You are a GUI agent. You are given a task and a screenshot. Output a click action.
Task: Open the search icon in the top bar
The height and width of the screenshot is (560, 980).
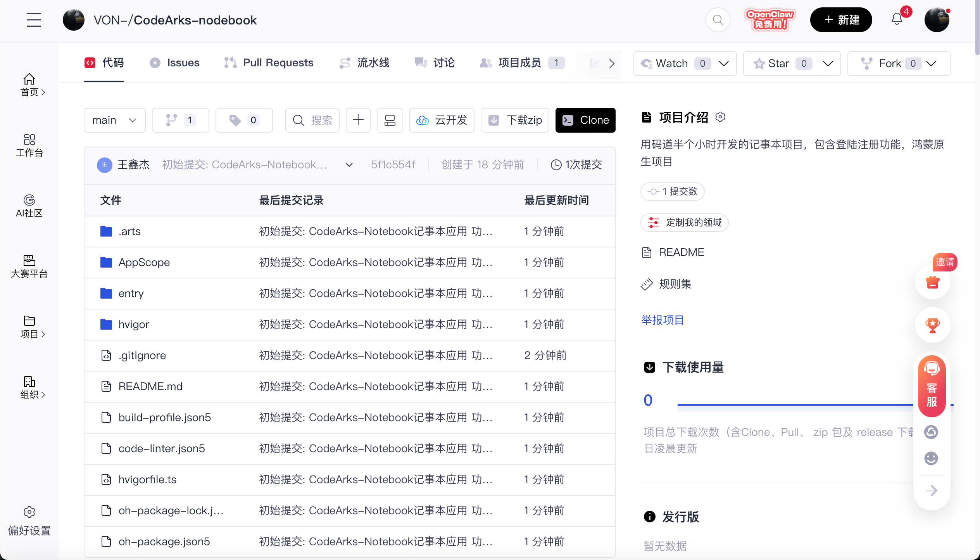point(718,19)
